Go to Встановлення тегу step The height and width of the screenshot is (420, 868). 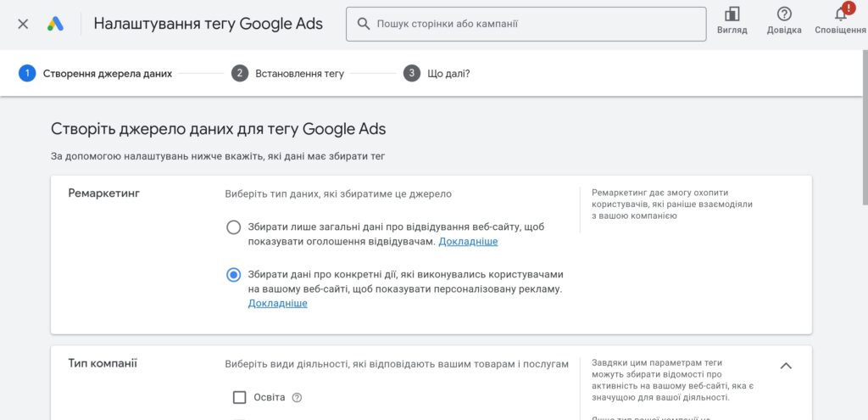point(299,74)
